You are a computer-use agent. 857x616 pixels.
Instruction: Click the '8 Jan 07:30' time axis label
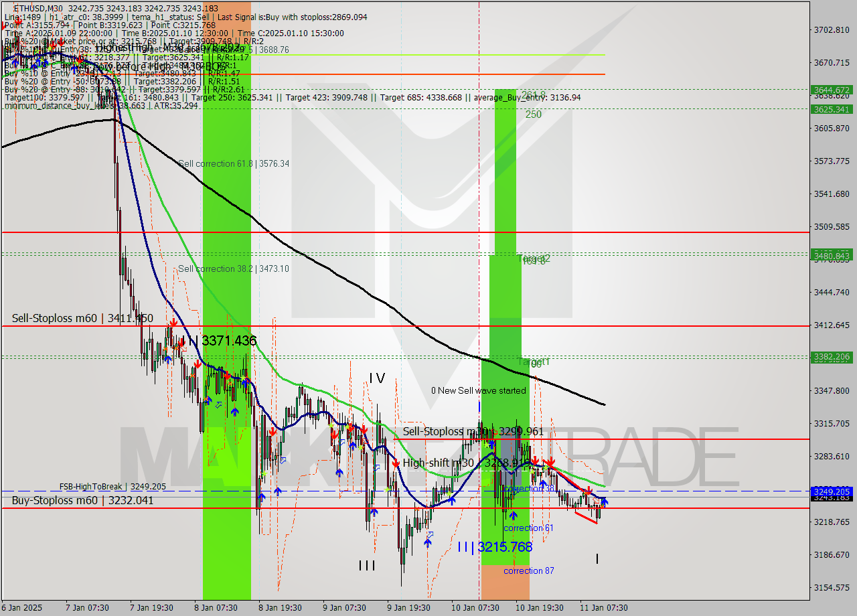point(216,607)
